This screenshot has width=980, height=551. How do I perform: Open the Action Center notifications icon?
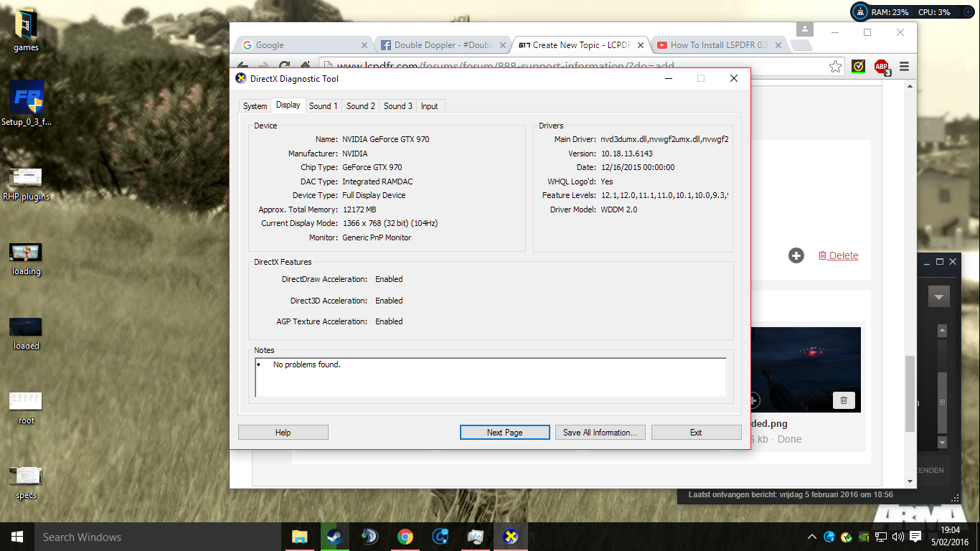(x=915, y=537)
